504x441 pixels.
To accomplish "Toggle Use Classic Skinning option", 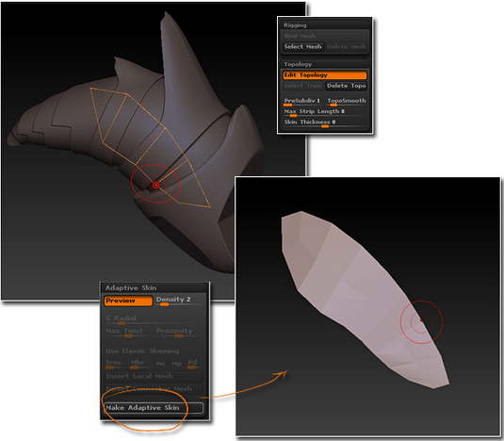I will (x=154, y=351).
